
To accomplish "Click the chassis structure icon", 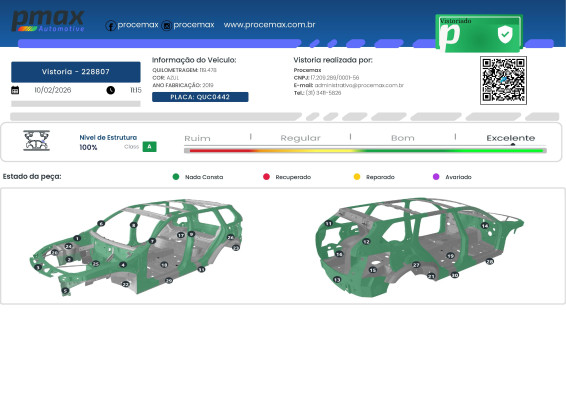I will point(36,140).
